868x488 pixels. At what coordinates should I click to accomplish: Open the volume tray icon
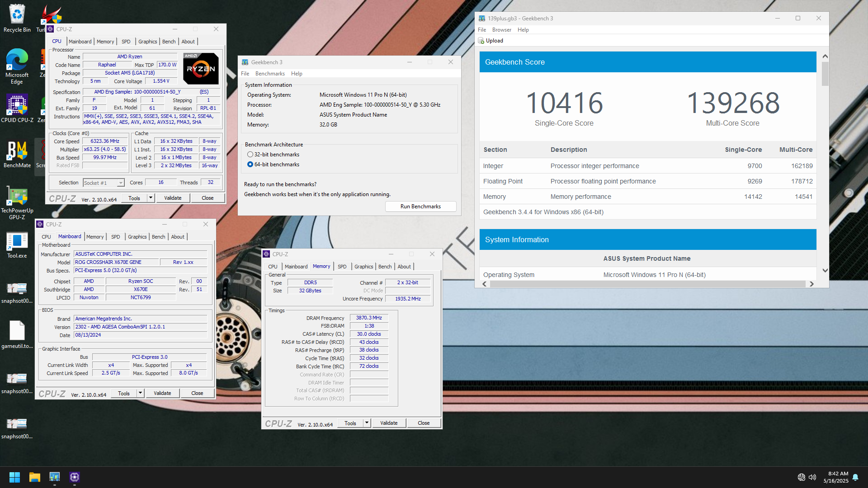point(812,477)
